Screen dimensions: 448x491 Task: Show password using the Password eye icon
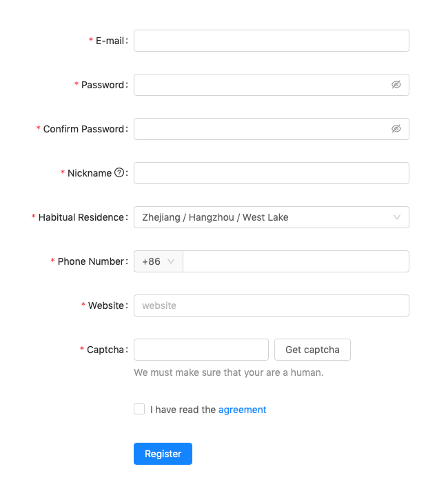tap(396, 85)
